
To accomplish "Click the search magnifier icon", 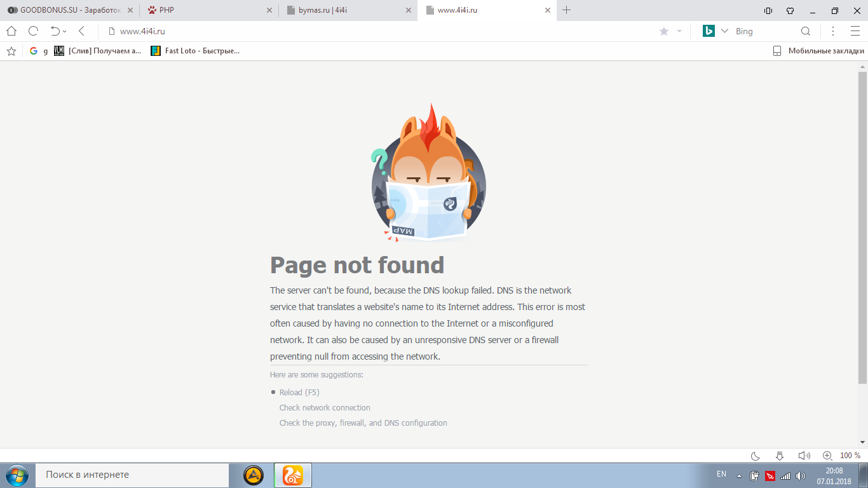I will coord(805,31).
